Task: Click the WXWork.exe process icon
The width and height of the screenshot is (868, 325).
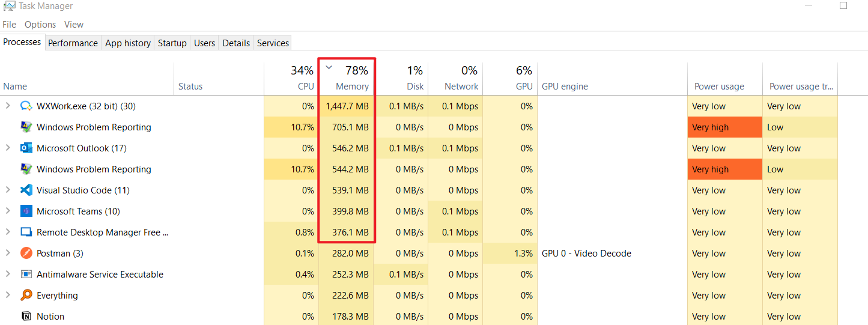Action: pos(26,106)
